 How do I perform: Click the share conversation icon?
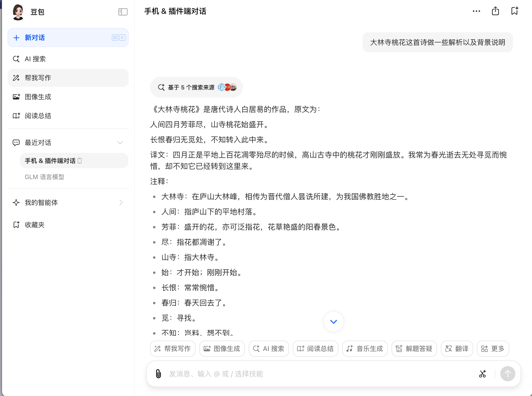point(495,11)
